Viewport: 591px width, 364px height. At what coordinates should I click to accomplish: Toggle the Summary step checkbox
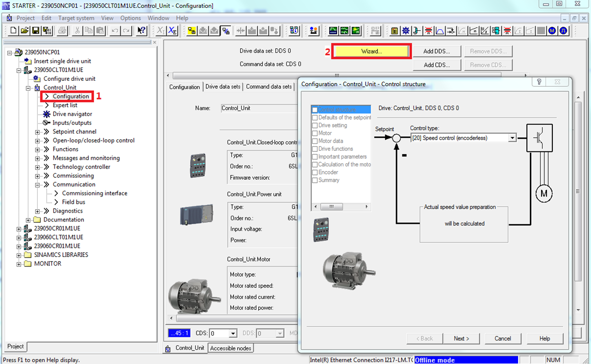pos(315,180)
